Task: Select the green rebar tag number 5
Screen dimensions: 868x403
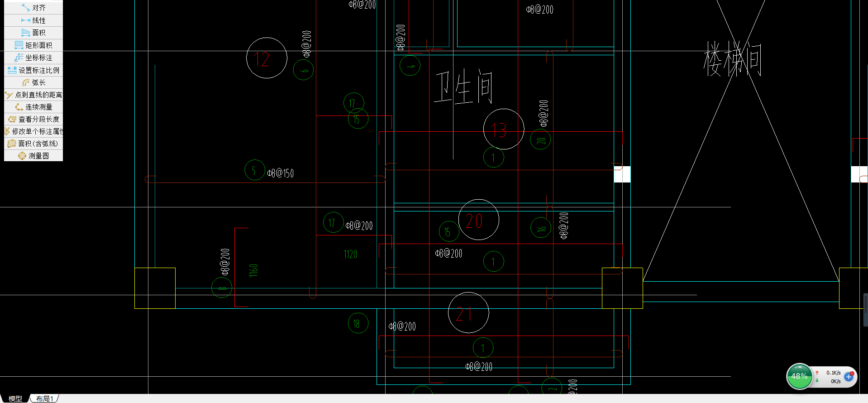Action: [x=255, y=170]
